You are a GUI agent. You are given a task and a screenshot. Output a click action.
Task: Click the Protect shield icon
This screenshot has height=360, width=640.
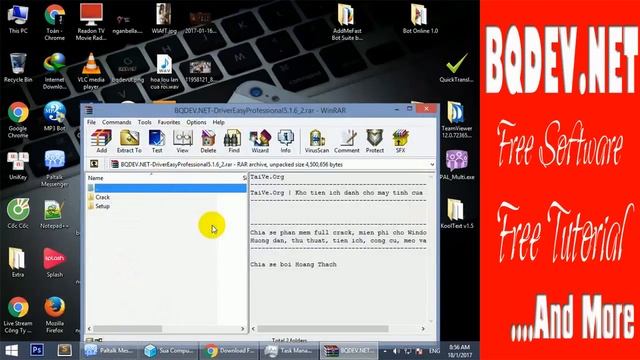click(x=375, y=141)
